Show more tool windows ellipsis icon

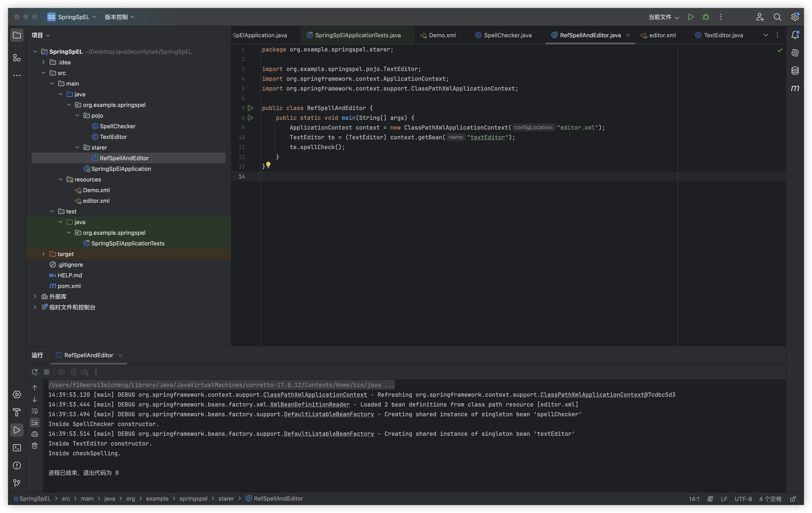(16, 75)
